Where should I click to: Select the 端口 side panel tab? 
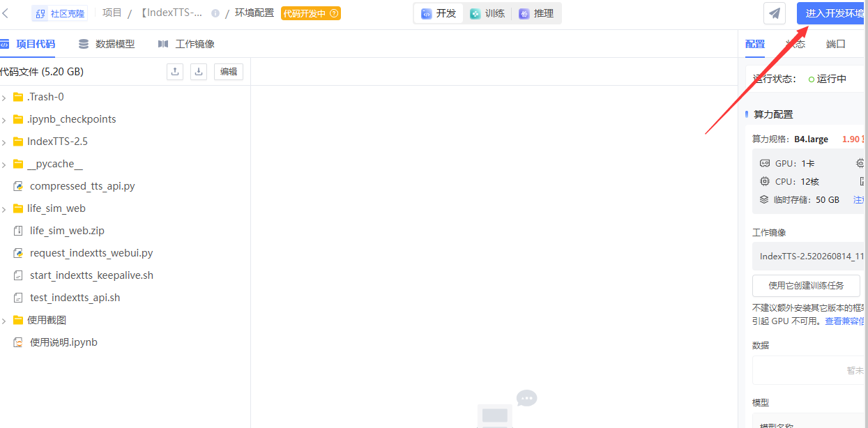coord(836,44)
